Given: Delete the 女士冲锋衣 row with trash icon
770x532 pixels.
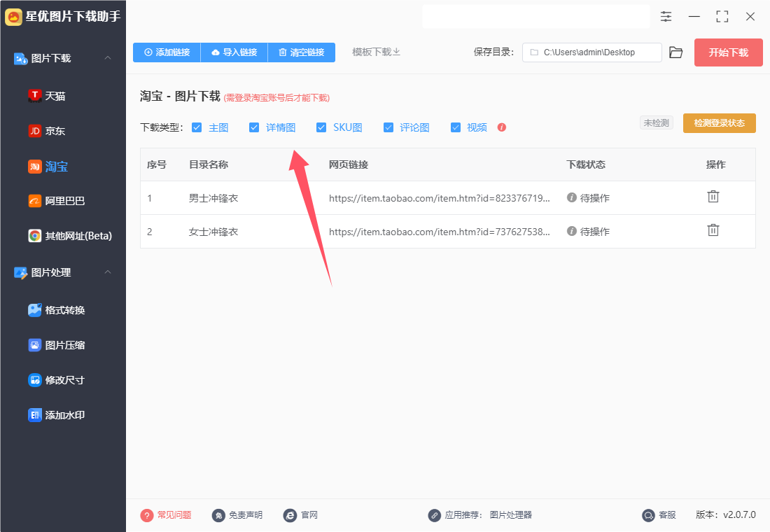Looking at the screenshot, I should [x=713, y=230].
